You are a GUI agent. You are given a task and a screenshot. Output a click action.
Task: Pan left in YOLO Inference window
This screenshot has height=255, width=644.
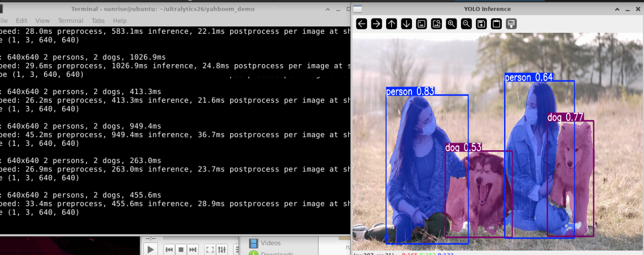[362, 23]
